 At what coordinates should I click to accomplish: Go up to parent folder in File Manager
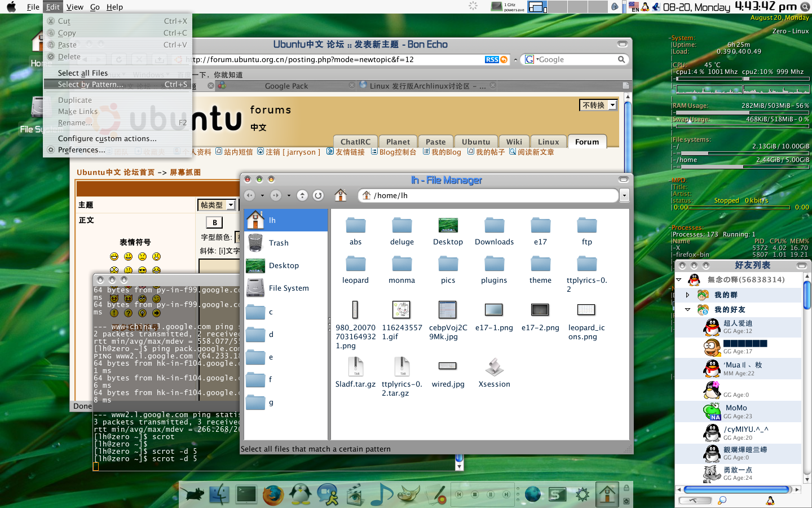302,195
